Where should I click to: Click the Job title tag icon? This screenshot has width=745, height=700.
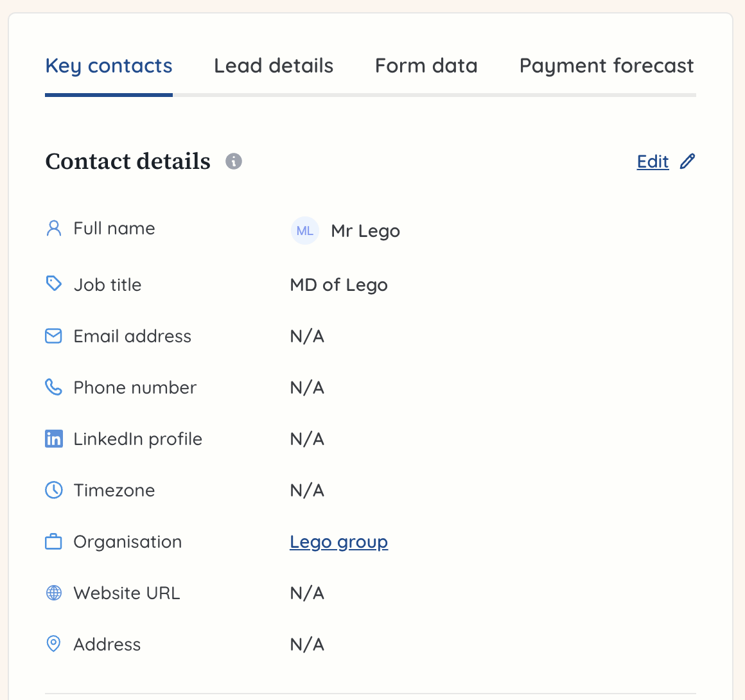coord(53,283)
